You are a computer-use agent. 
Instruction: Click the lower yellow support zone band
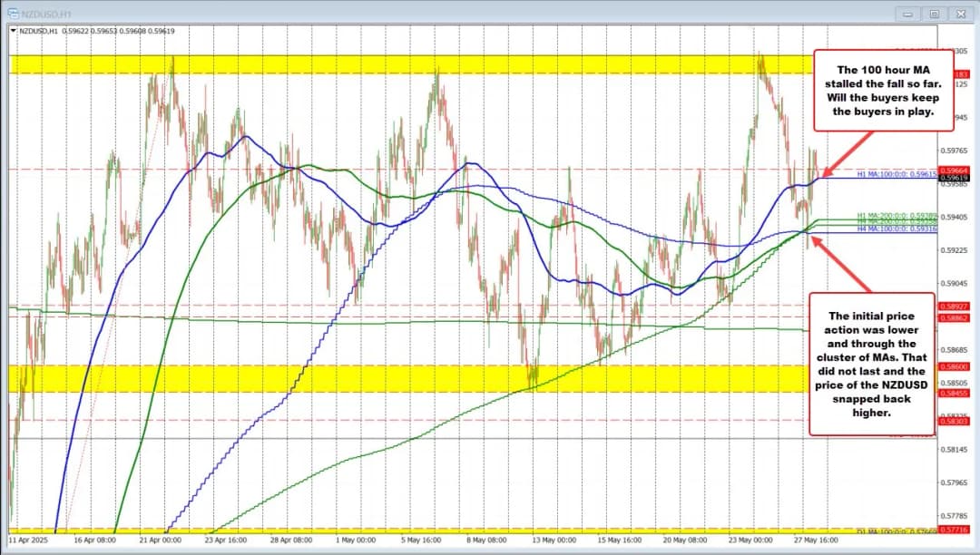272,378
